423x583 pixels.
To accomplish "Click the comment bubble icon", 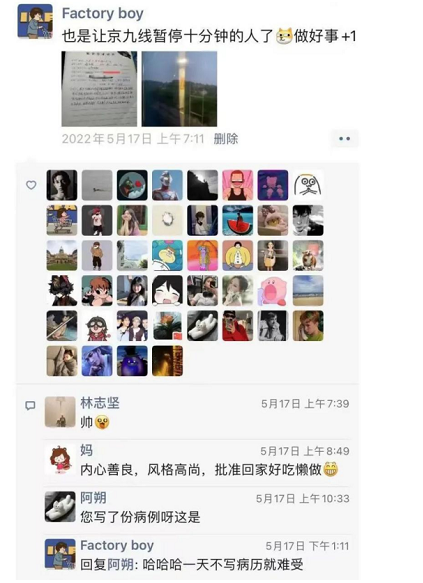I will point(30,405).
